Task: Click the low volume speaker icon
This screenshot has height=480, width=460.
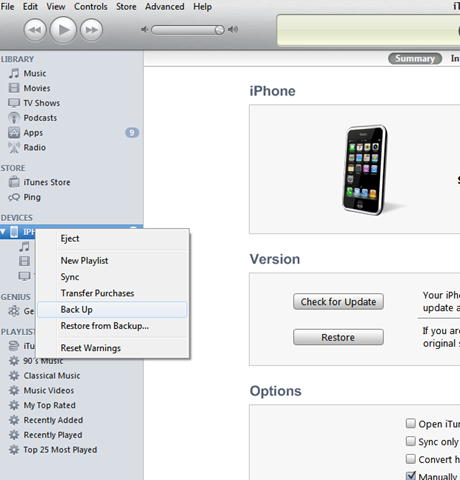Action: [x=144, y=30]
